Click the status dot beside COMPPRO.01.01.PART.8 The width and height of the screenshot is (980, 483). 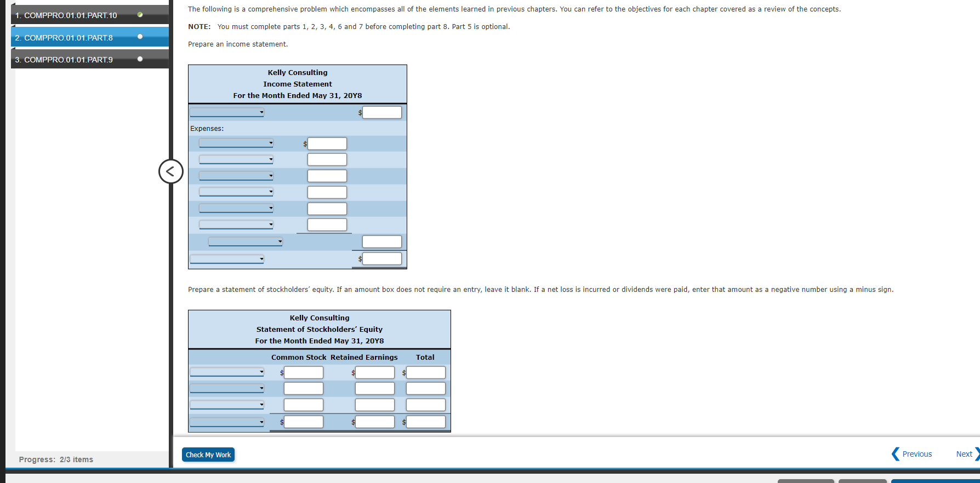[x=140, y=37]
